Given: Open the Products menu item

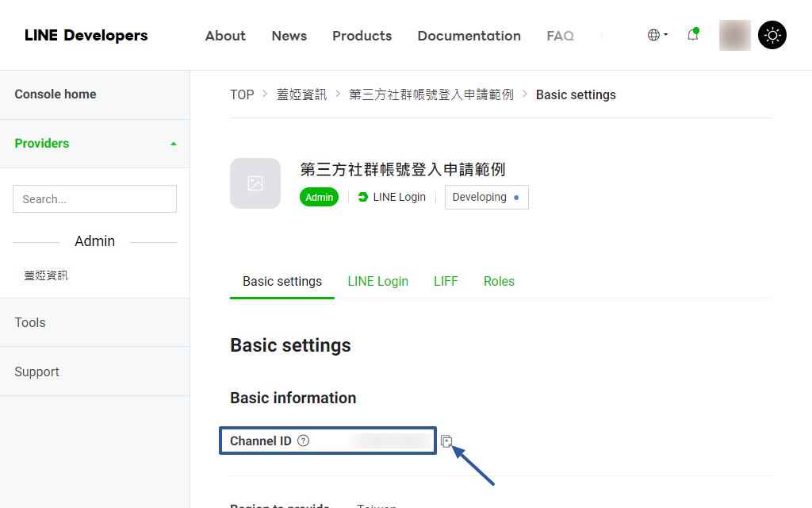Looking at the screenshot, I should 362,36.
